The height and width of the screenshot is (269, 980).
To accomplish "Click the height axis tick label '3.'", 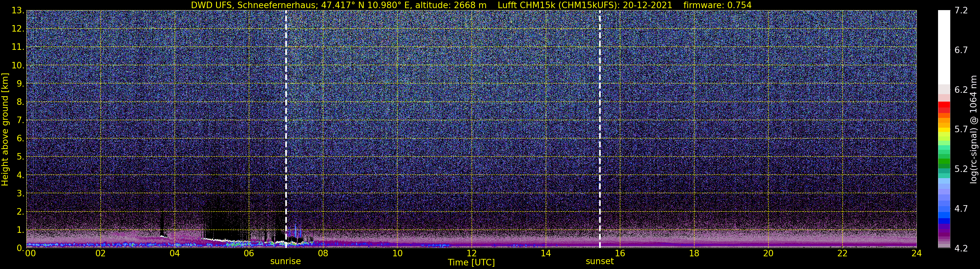I will [20, 193].
